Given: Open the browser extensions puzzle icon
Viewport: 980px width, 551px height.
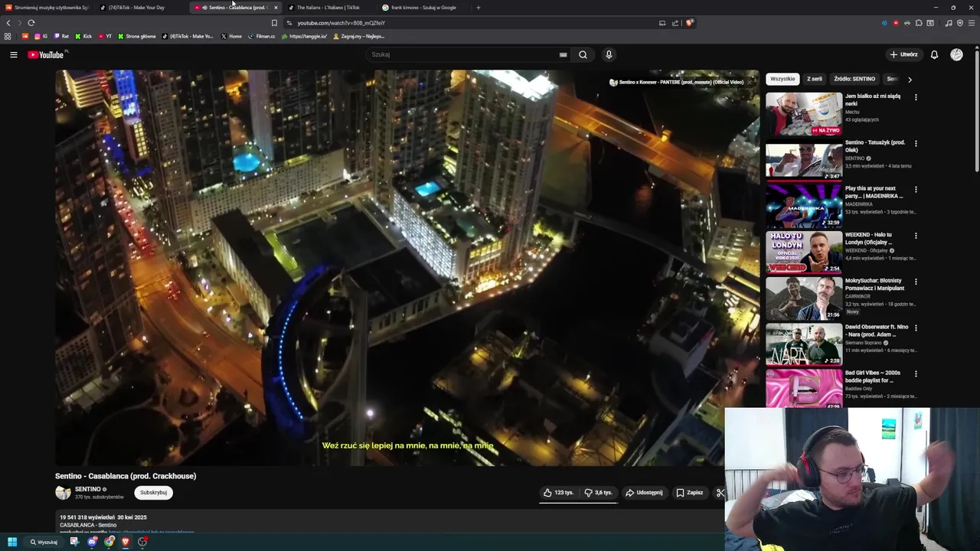Looking at the screenshot, I should pos(919,23).
